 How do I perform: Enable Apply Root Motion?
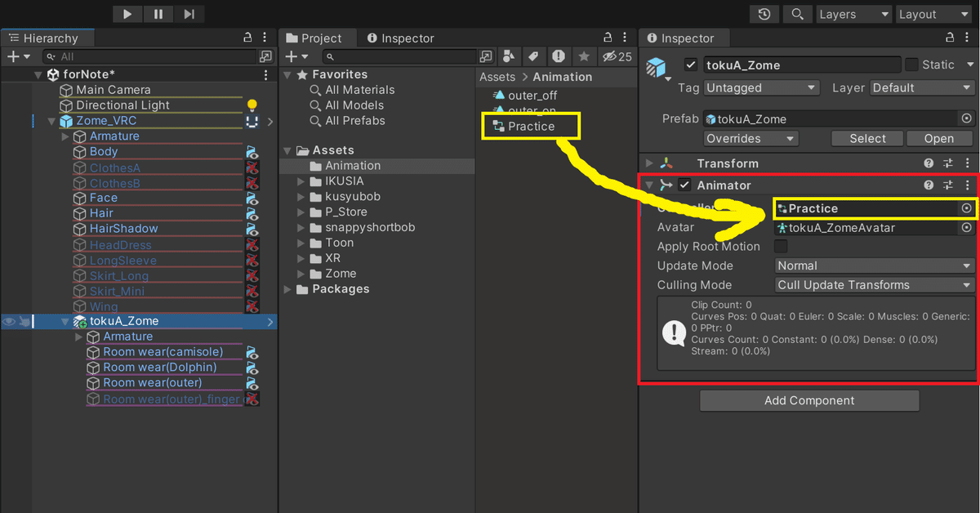[x=782, y=246]
